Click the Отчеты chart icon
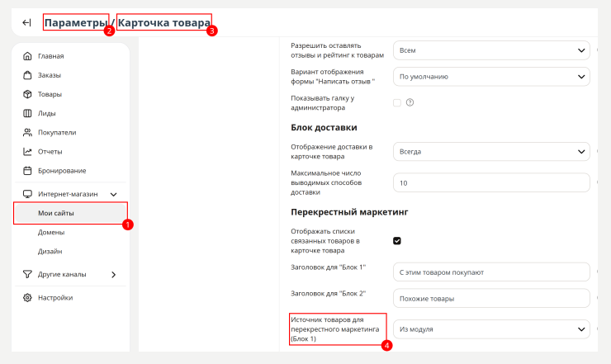This screenshot has height=364, width=611. (x=27, y=152)
